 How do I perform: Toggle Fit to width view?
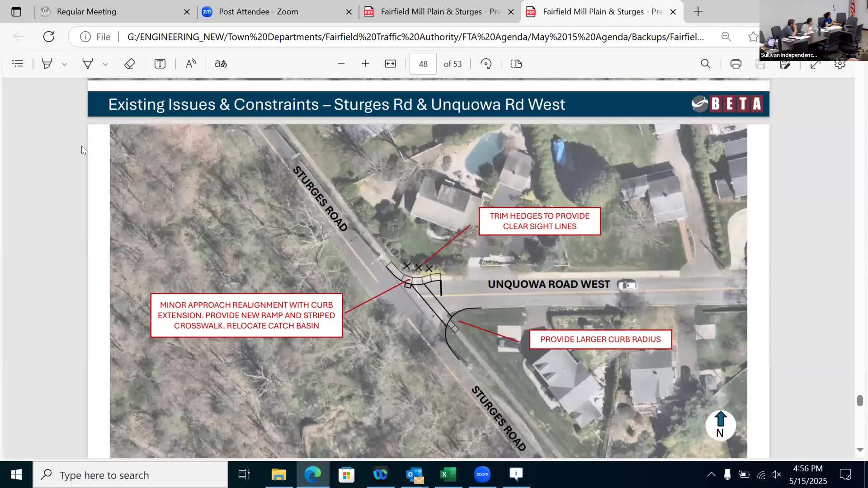391,63
